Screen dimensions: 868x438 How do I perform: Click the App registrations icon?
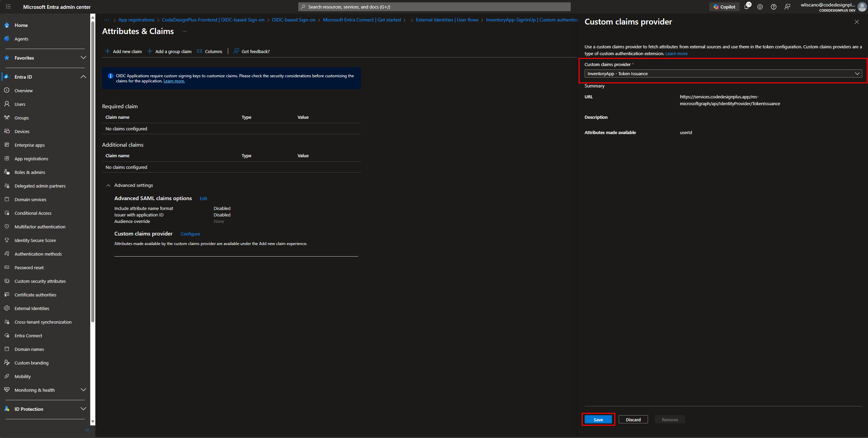pyautogui.click(x=7, y=159)
